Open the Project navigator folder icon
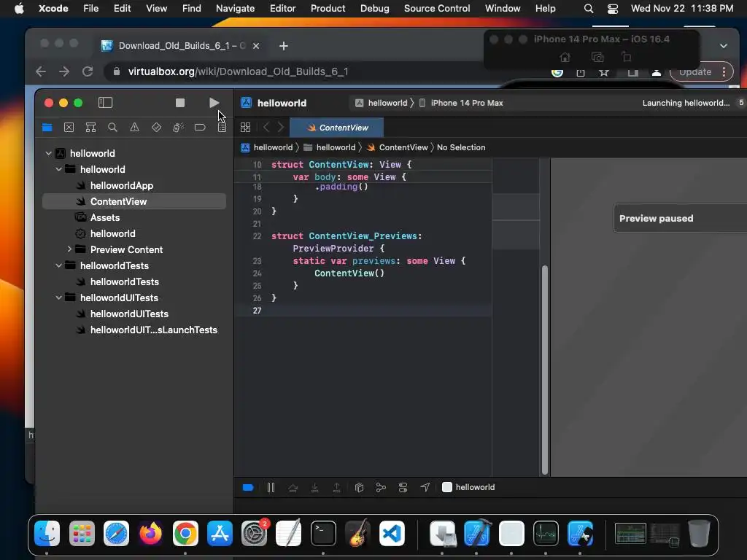Viewport: 747px width, 560px height. click(47, 127)
